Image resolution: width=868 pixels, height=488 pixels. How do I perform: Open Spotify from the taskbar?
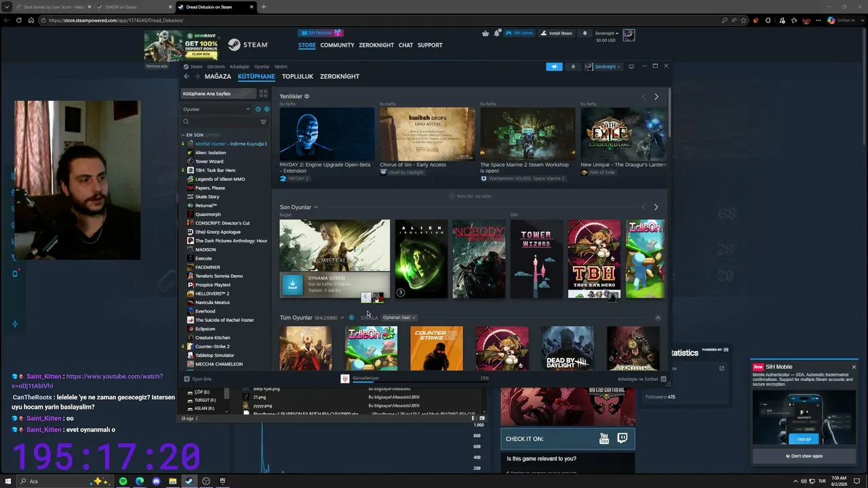click(x=123, y=481)
